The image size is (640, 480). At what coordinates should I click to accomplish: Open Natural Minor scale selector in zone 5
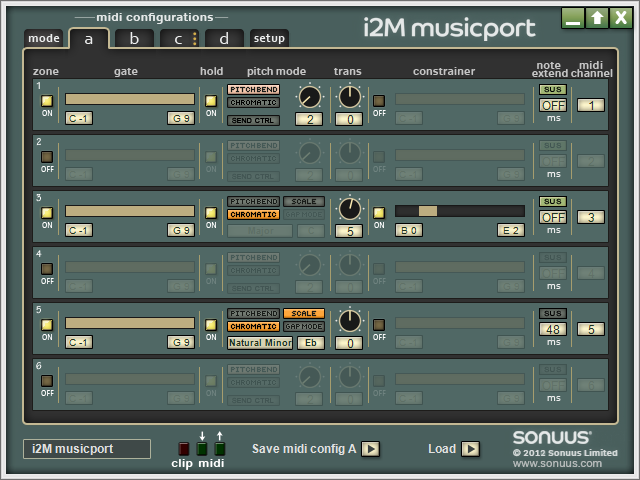click(260, 343)
